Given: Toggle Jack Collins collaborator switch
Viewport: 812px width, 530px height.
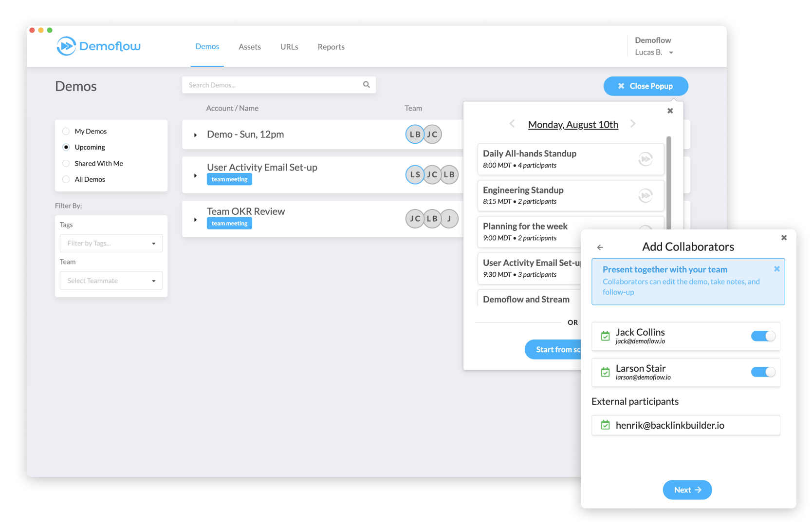Looking at the screenshot, I should point(763,336).
